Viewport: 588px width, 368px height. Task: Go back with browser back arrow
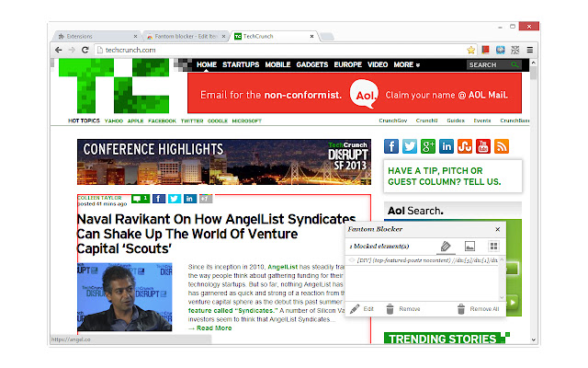(x=59, y=50)
